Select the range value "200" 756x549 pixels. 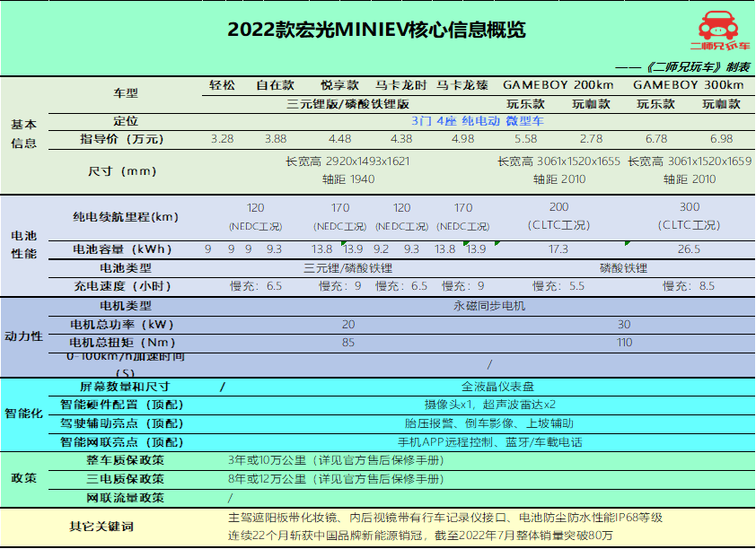coord(558,207)
